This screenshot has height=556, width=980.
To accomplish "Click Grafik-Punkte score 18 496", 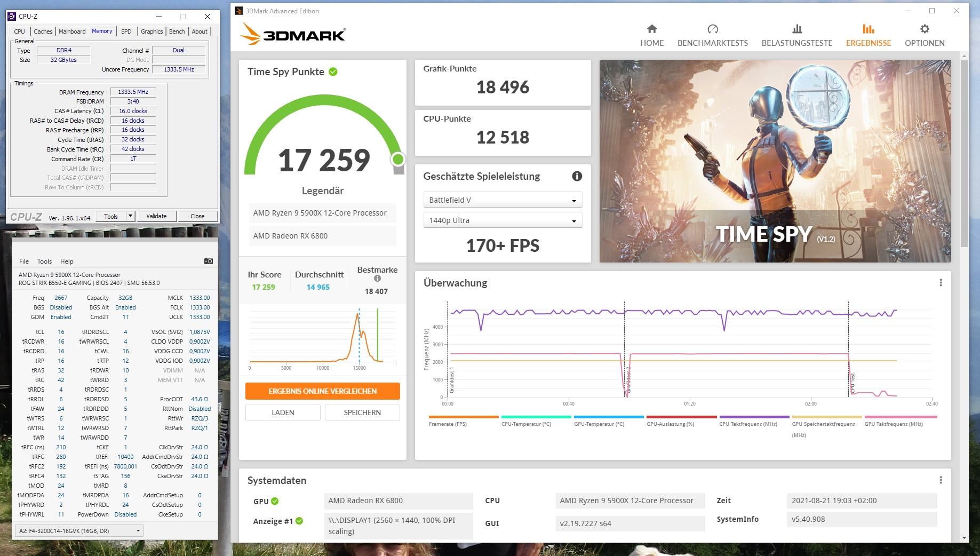I will point(503,87).
